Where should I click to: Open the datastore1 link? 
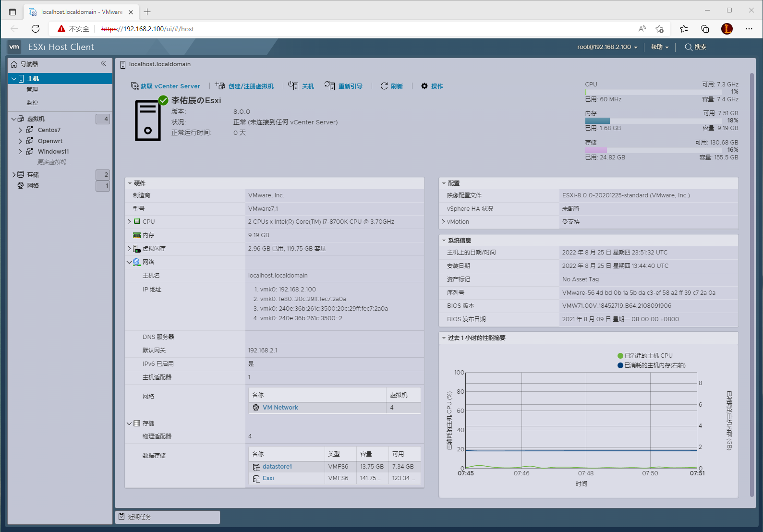[x=277, y=467]
